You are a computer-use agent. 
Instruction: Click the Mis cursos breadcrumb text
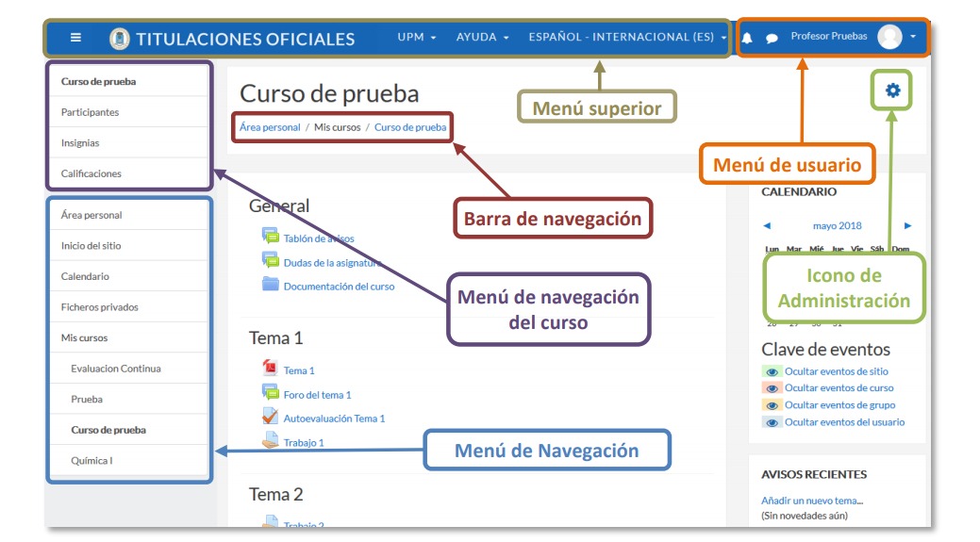pos(338,127)
